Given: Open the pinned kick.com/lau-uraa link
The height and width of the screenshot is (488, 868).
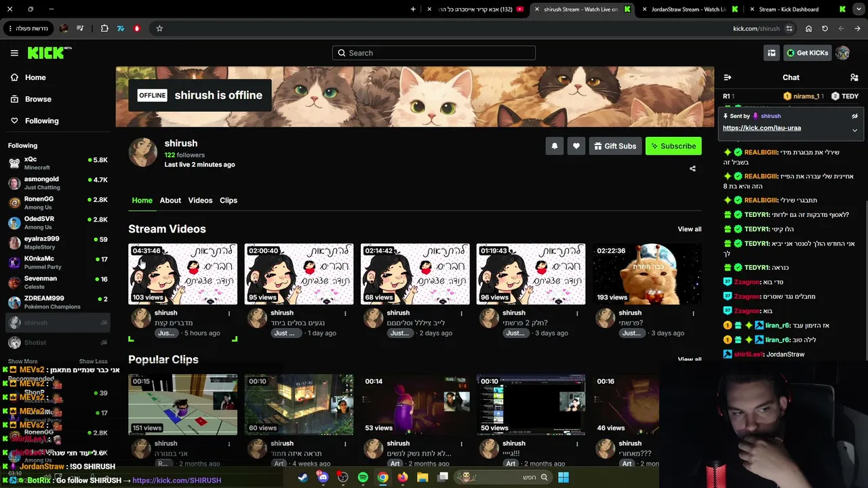Looking at the screenshot, I should pos(762,128).
